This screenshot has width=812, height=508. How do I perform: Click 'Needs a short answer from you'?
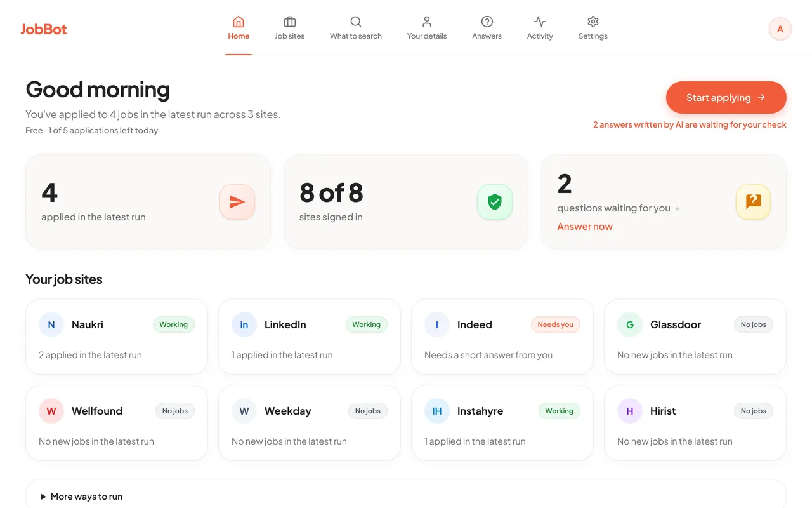(488, 355)
